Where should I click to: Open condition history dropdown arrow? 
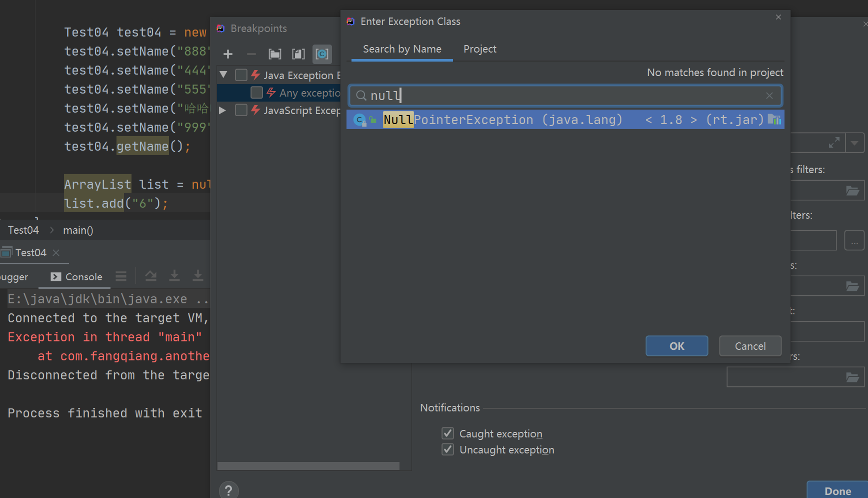[x=855, y=143]
